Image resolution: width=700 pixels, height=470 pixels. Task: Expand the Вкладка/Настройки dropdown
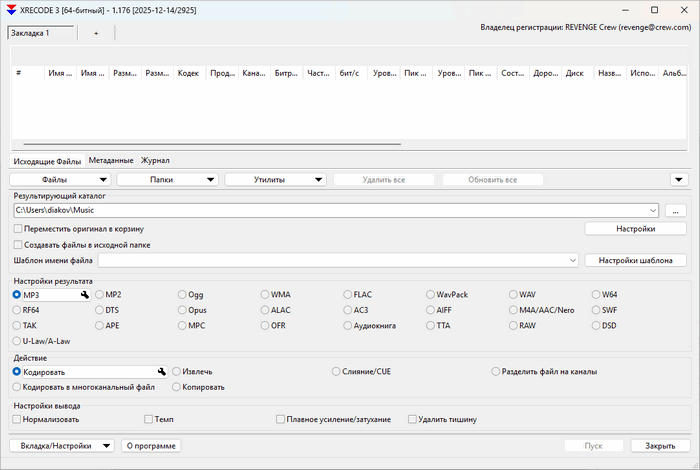coord(61,446)
